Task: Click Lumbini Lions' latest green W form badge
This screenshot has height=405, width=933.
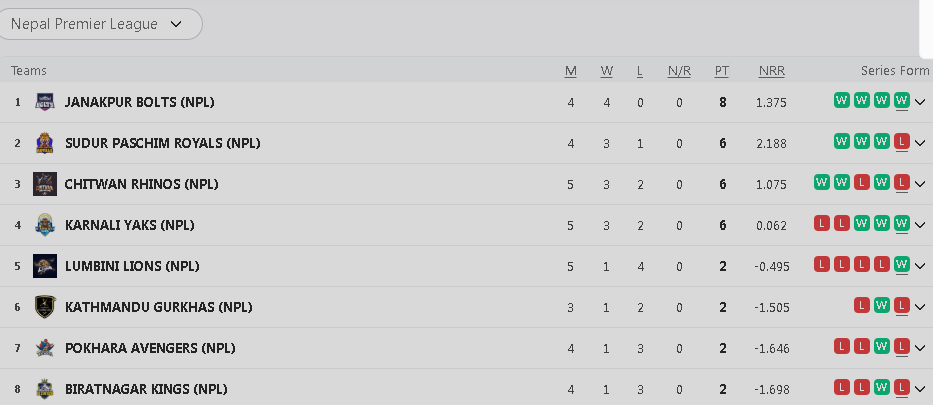Action: point(902,265)
